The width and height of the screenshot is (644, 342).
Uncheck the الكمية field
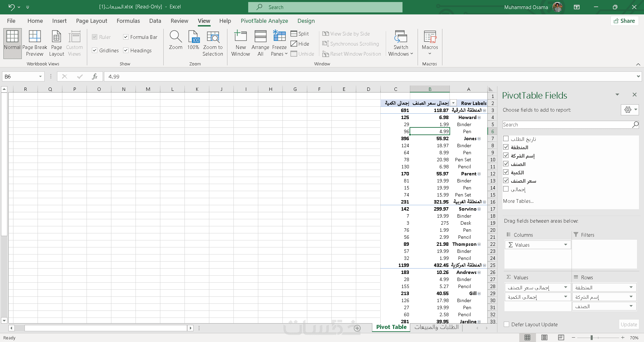point(506,172)
